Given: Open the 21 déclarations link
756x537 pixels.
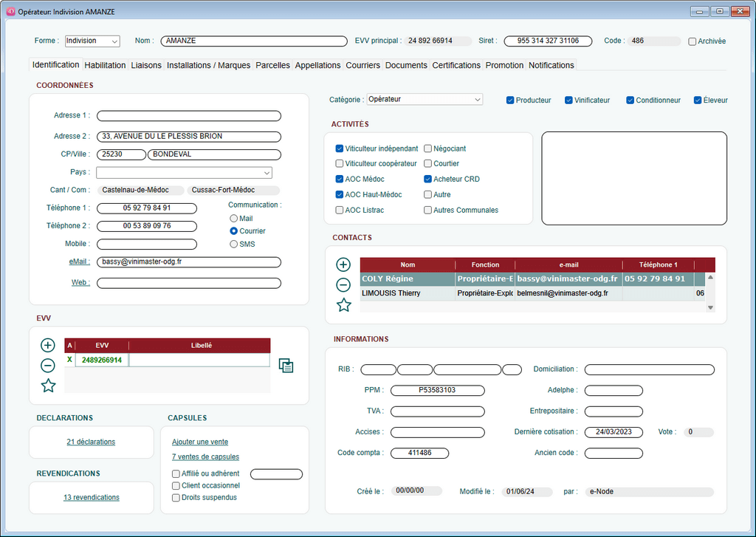Looking at the screenshot, I should coord(91,442).
